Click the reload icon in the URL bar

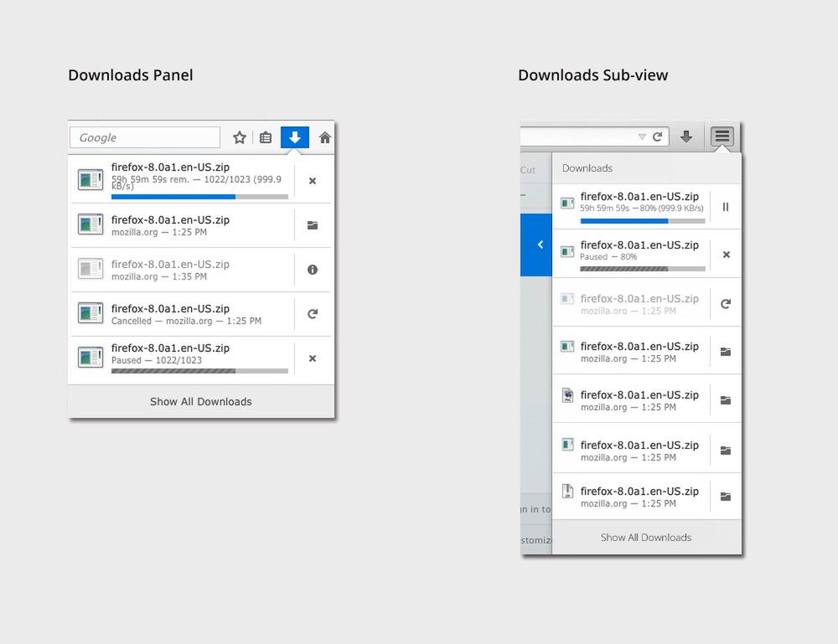point(657,137)
